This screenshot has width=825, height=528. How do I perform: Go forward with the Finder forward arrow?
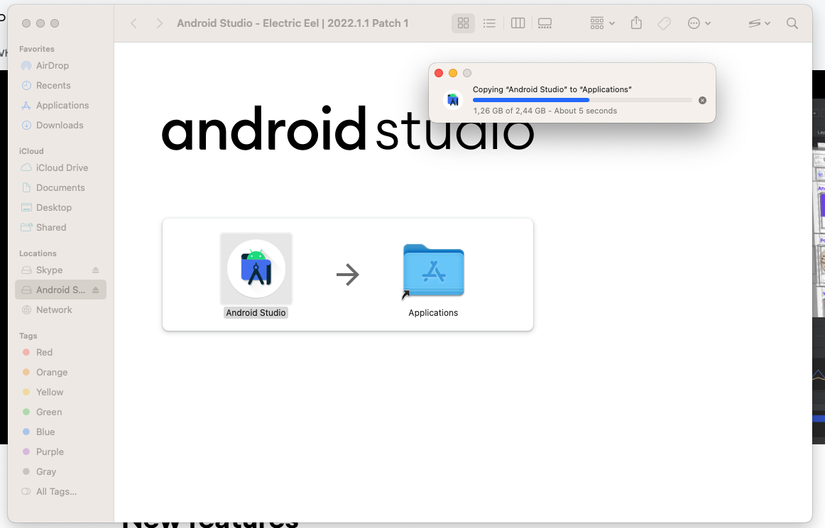159,23
